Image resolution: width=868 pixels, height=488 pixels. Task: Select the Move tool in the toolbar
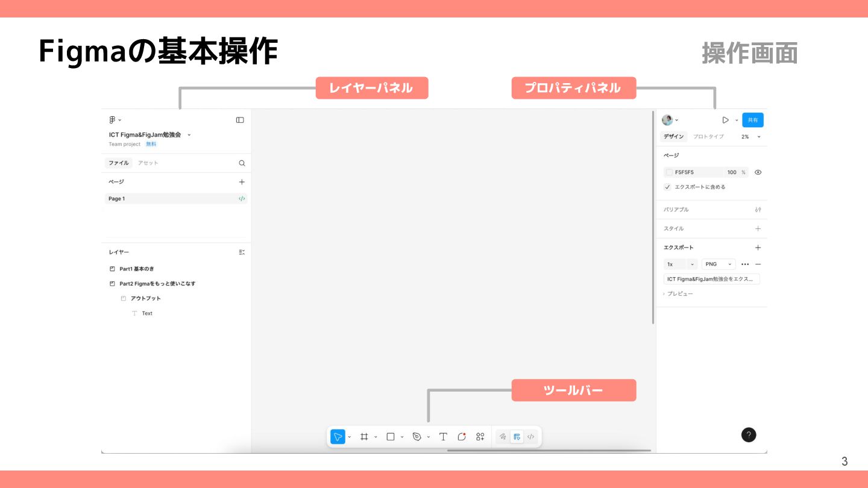tap(338, 437)
